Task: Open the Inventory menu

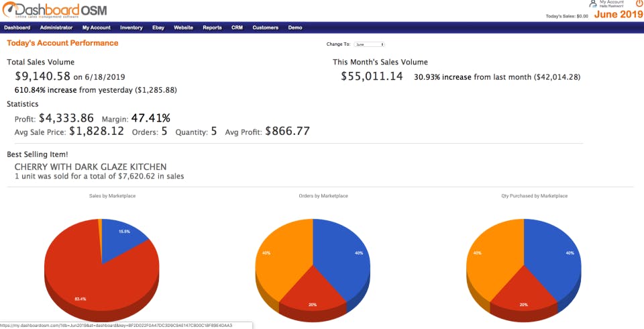Action: [131, 28]
